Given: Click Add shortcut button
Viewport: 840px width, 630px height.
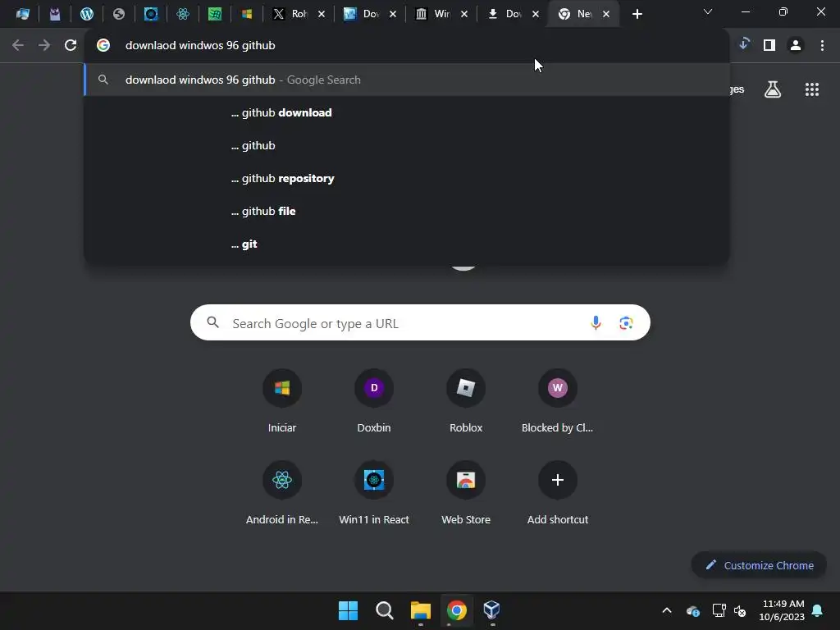Looking at the screenshot, I should coord(558,493).
